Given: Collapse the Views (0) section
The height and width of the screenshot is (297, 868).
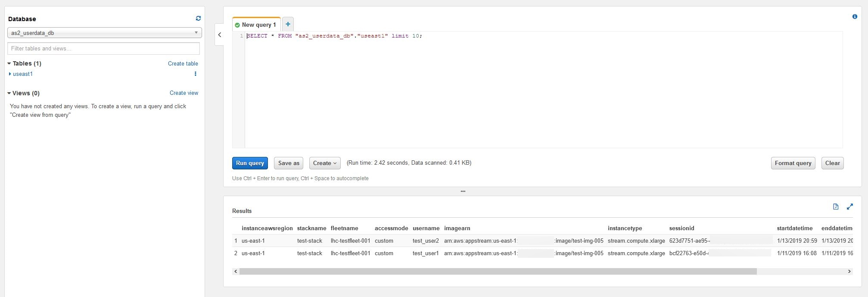Looking at the screenshot, I should coord(9,93).
